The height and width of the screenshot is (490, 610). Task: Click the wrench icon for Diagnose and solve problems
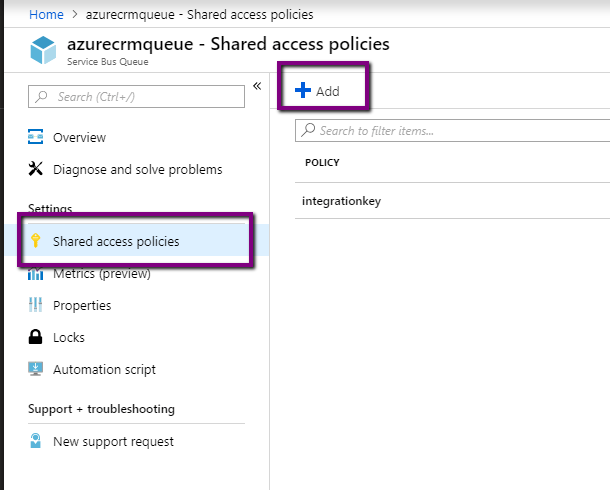(36, 169)
